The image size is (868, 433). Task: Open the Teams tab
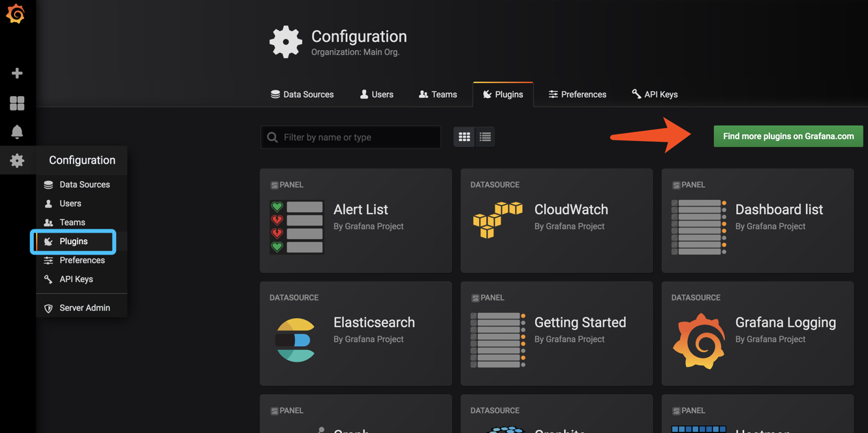point(438,94)
